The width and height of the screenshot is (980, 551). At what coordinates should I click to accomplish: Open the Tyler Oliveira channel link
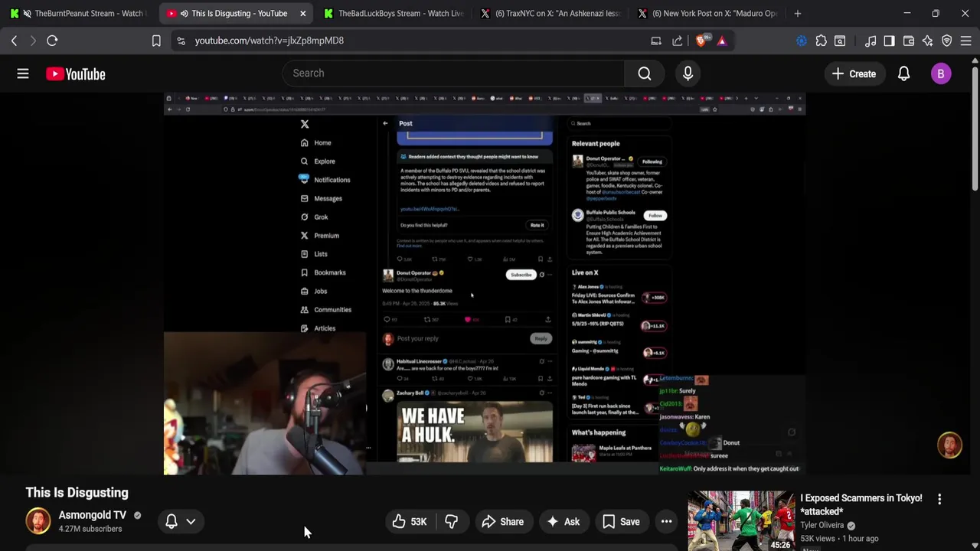822,525
